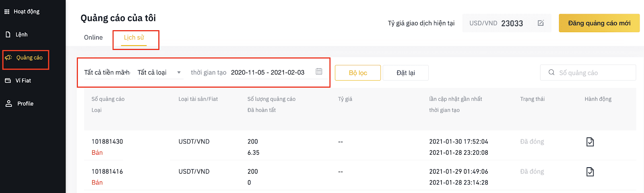The height and width of the screenshot is (193, 644).
Task: Switch to Online tab
Action: pos(93,37)
